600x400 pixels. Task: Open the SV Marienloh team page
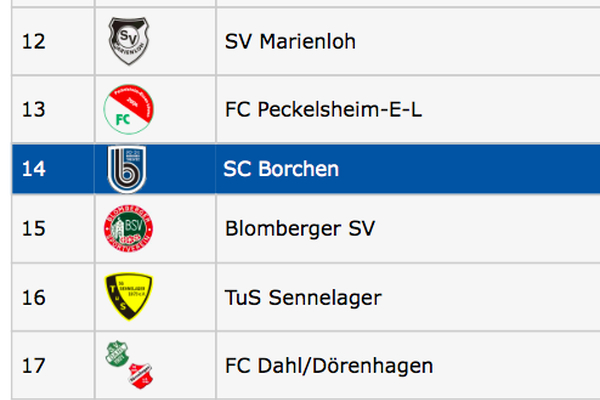click(x=290, y=42)
